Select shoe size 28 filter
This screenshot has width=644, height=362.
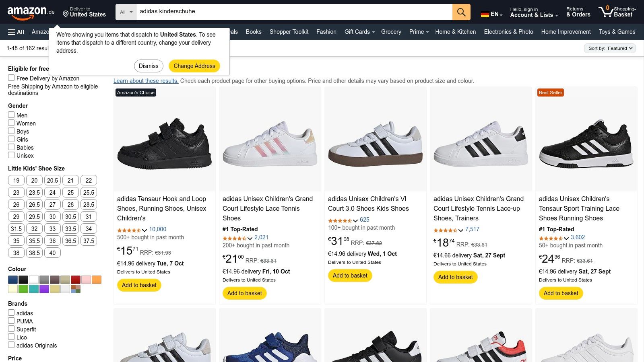(70, 204)
